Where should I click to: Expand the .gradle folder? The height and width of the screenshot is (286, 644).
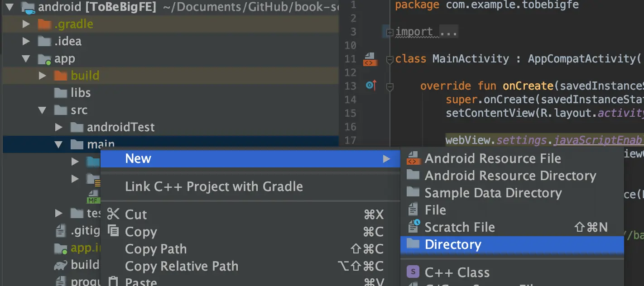click(26, 24)
